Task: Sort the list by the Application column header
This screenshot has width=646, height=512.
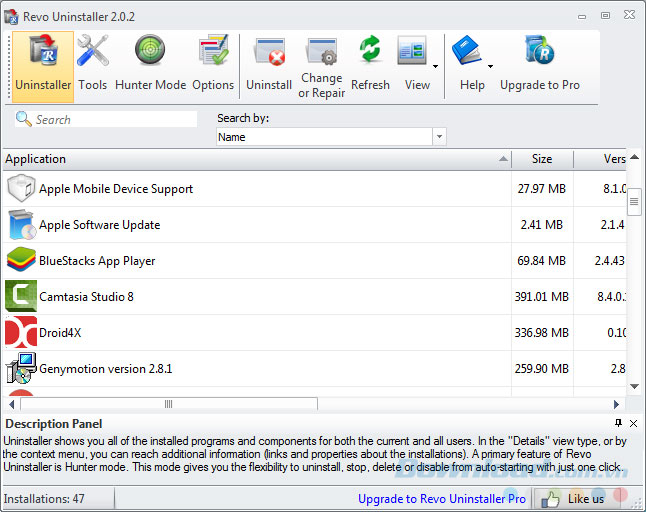Action: pos(250,159)
